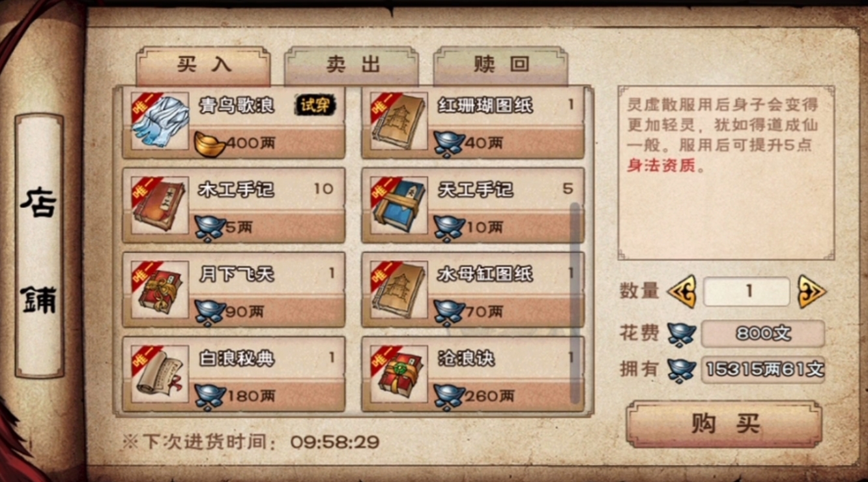Switch to the 赎回 tab
Image resolution: width=868 pixels, height=482 pixels.
[x=500, y=65]
